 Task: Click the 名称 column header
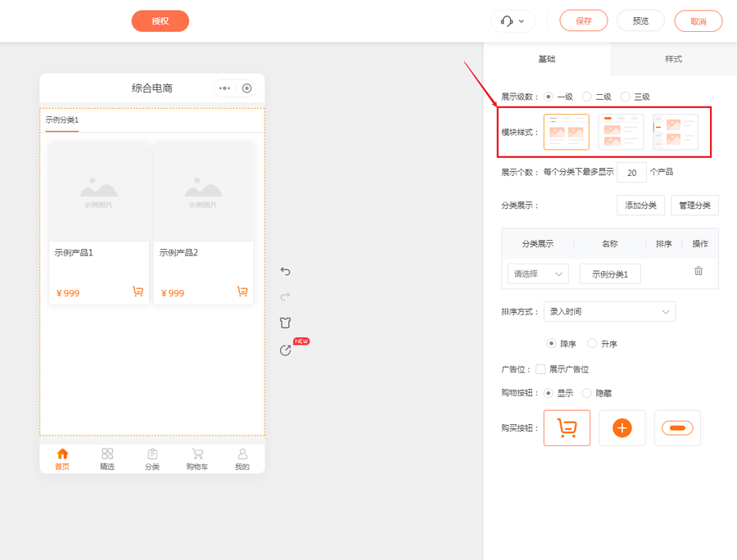609,243
